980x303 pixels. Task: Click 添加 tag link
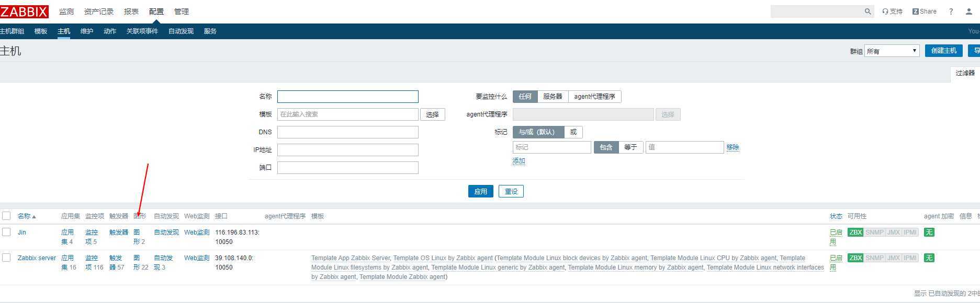point(519,161)
